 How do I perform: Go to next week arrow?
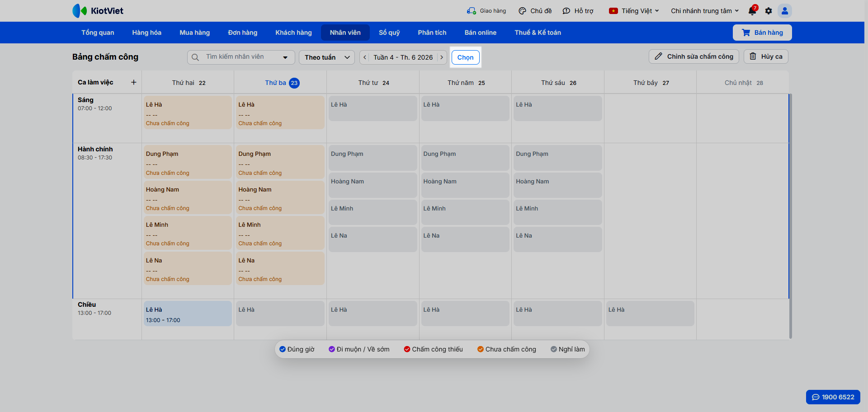[442, 57]
